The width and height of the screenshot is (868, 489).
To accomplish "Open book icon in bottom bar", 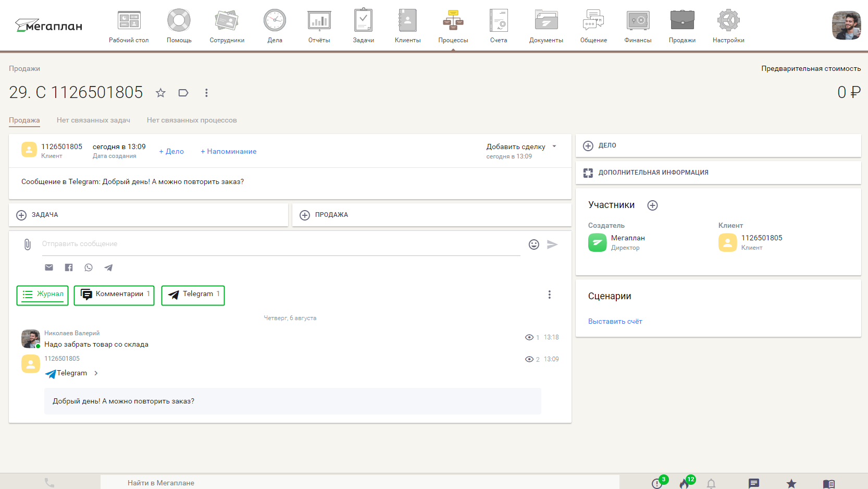I will [829, 484].
